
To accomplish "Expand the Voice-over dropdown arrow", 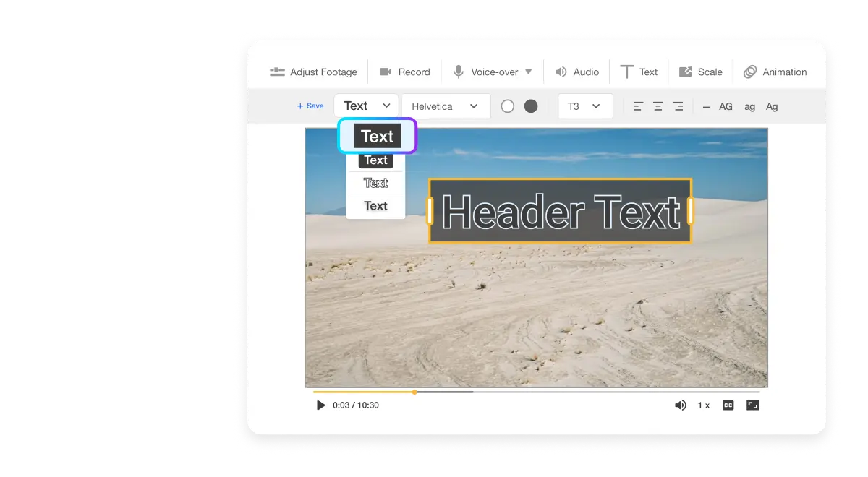I will [x=528, y=72].
